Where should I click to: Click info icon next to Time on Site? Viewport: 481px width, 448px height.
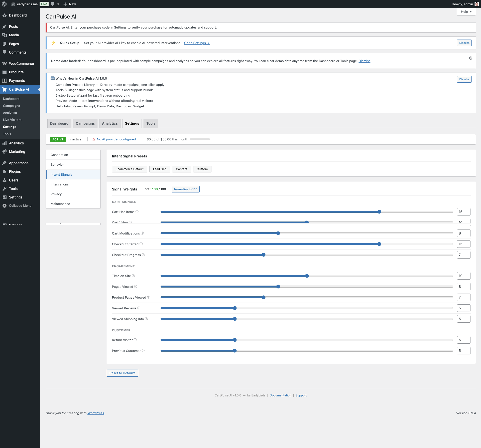(133, 276)
